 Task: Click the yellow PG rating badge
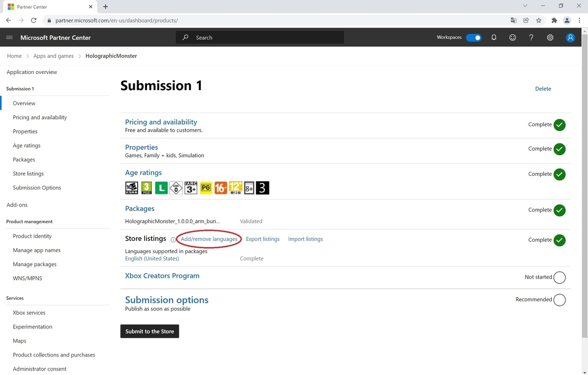[206, 188]
